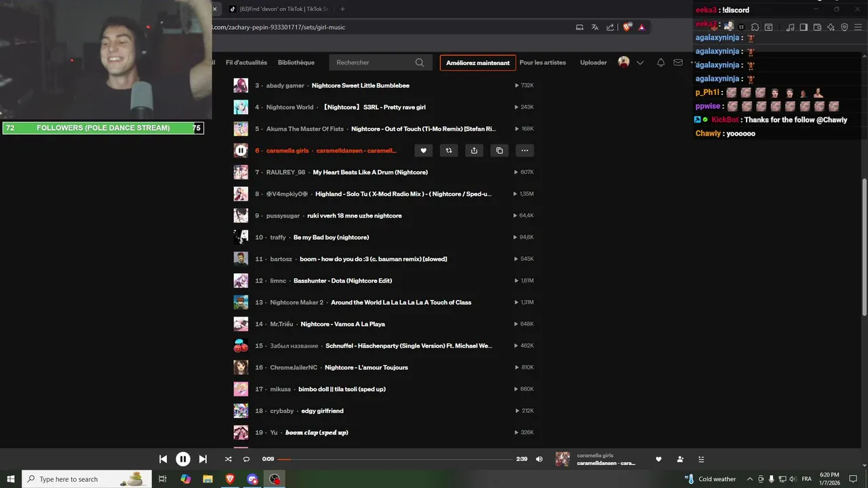Toggle shuffle in the player bar
The image size is (868, 488).
[x=229, y=459]
